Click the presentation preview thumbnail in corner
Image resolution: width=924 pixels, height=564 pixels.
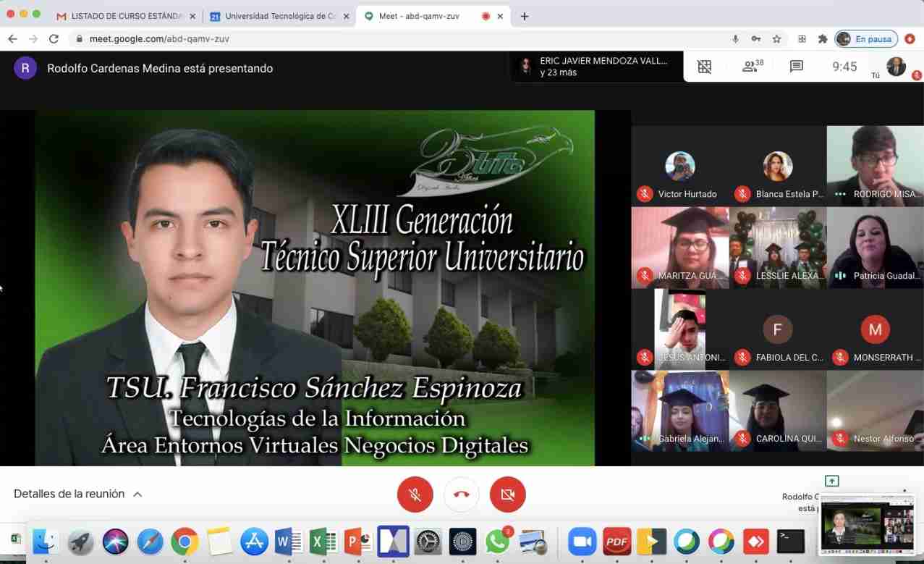click(x=869, y=523)
